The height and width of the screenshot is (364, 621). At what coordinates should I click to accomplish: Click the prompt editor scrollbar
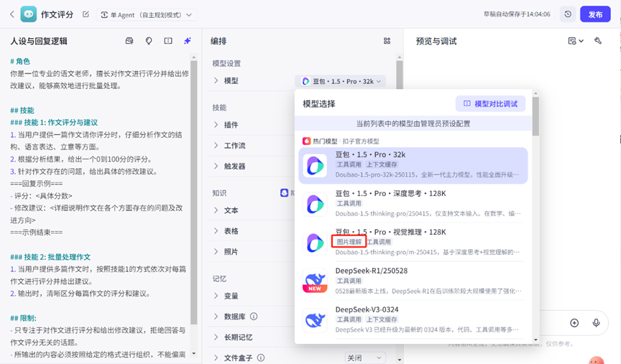click(x=193, y=192)
